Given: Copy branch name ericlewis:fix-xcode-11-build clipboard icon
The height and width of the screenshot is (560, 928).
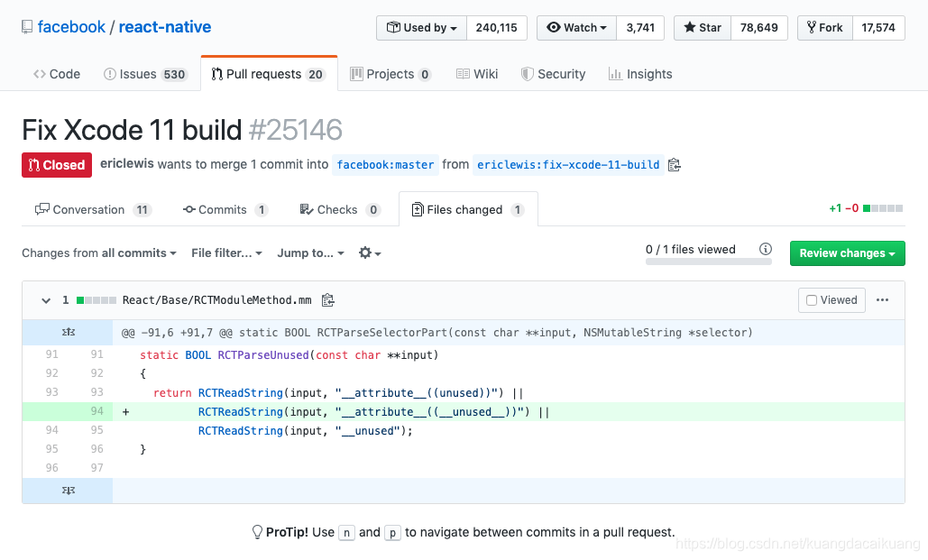Looking at the screenshot, I should pos(674,164).
